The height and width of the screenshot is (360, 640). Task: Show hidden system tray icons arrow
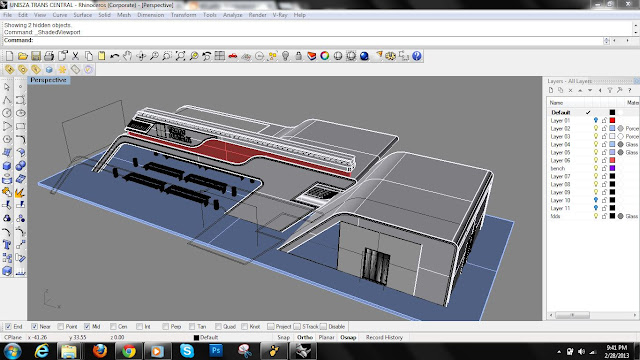[x=559, y=351]
